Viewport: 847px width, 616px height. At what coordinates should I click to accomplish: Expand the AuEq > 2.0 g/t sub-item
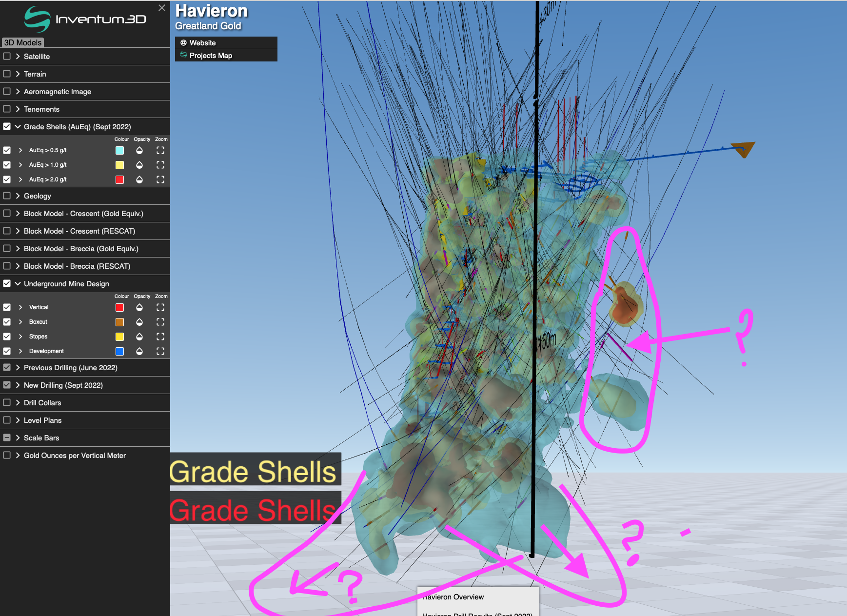(x=20, y=179)
